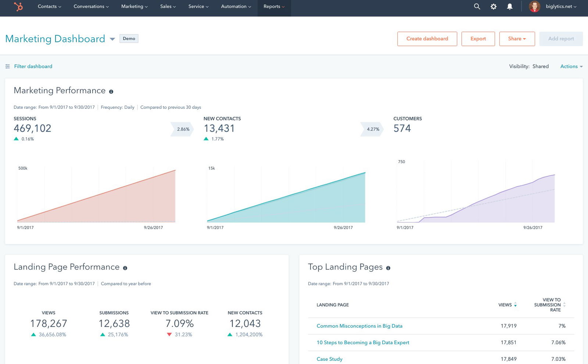Click the filter dashboard sliders icon
Viewport: 588px width, 364px height.
(7, 66)
